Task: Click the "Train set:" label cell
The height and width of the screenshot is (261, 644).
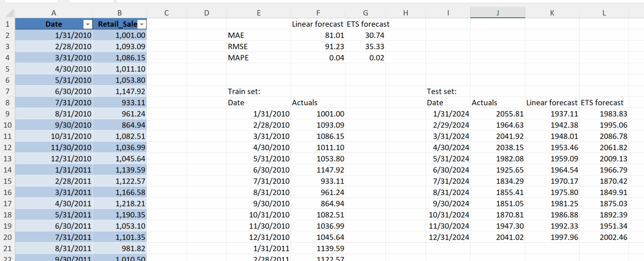Action: click(244, 91)
